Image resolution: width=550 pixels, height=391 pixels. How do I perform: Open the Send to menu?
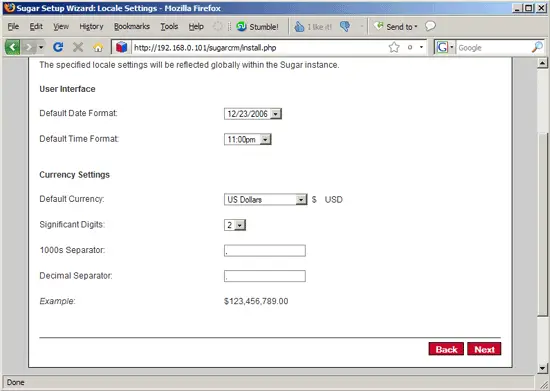pyautogui.click(x=396, y=27)
